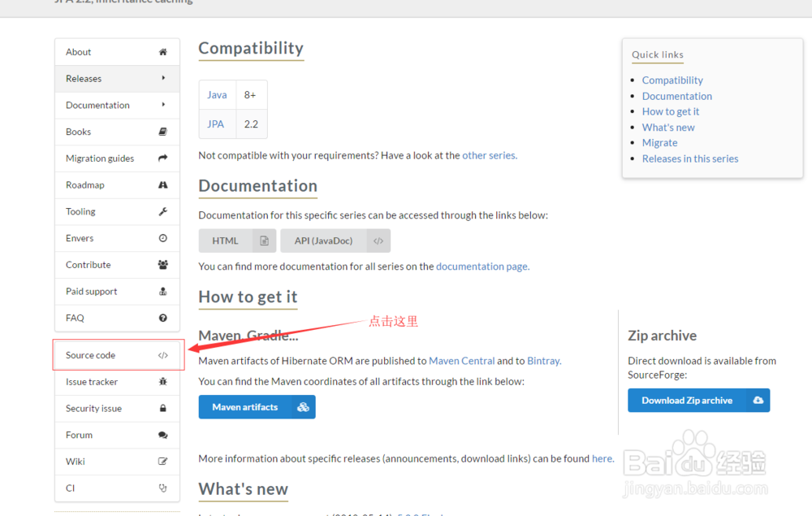The image size is (812, 516).
Task: Select Documentation in the sidebar menu
Action: pyautogui.click(x=117, y=105)
